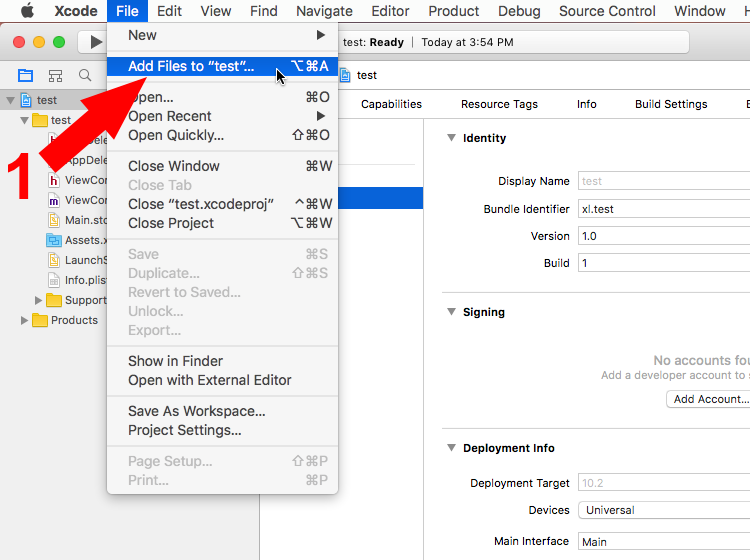This screenshot has width=750, height=560.
Task: Click the test project icon in jump bar
Action: pos(345,75)
